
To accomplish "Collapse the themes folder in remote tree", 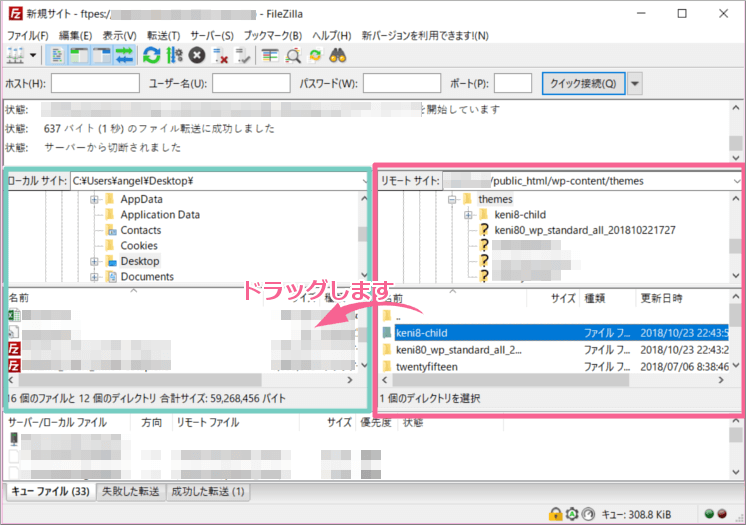I will 452,199.
